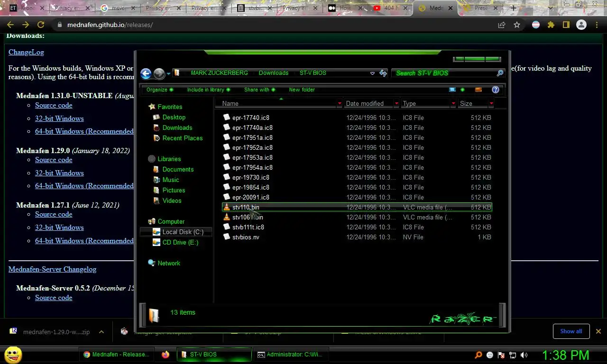Viewport: 607px width, 364px height.
Task: Click the magnifier icon in Explorer search box
Action: point(500,73)
